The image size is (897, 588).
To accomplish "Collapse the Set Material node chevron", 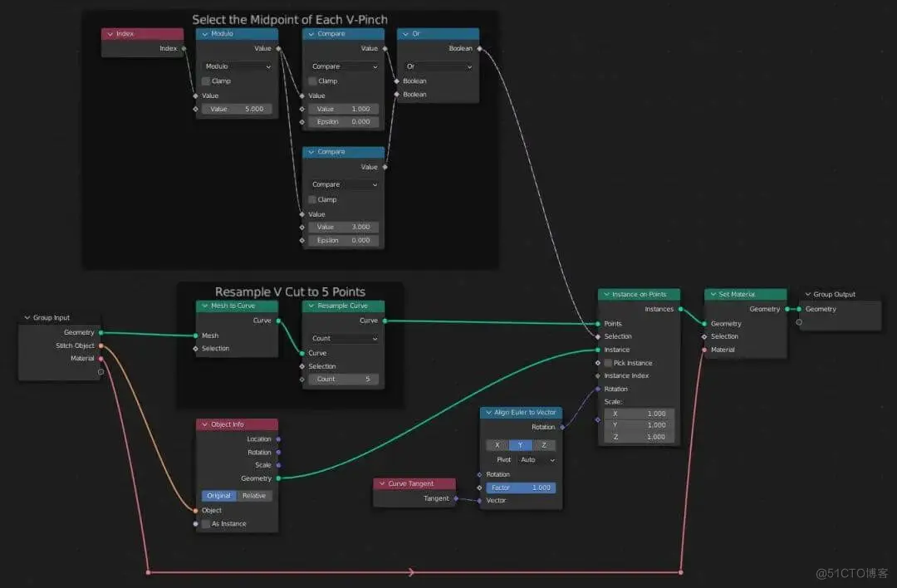I will tap(713, 295).
